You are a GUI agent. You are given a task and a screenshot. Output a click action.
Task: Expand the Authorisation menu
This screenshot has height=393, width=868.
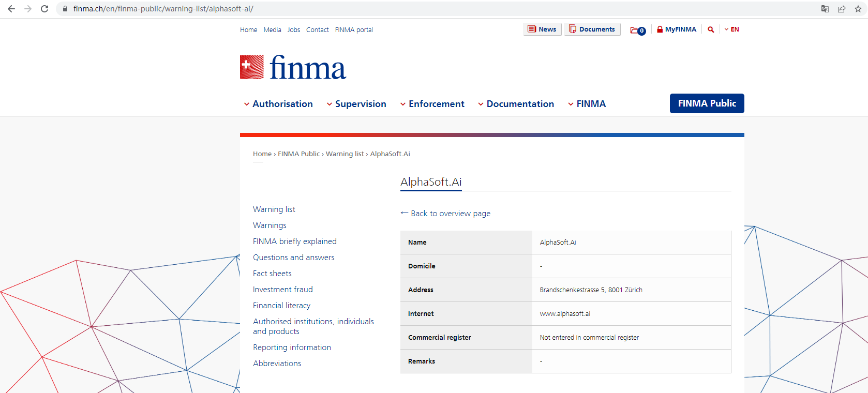[278, 104]
